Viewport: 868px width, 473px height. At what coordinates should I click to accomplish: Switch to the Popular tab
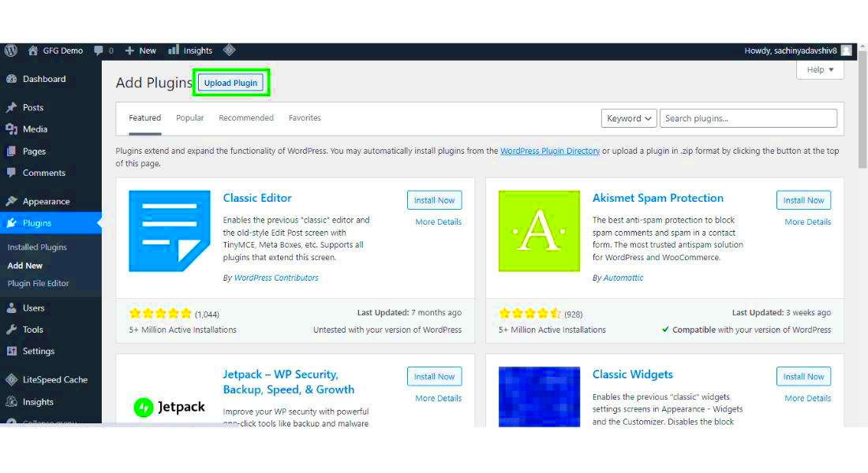pos(190,117)
